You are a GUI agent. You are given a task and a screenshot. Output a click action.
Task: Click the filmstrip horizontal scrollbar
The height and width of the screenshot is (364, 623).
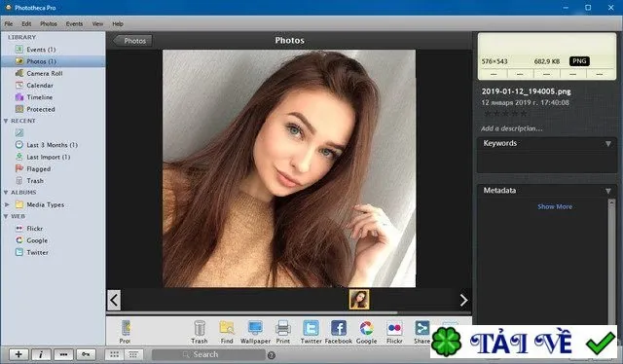pyautogui.click(x=252, y=313)
